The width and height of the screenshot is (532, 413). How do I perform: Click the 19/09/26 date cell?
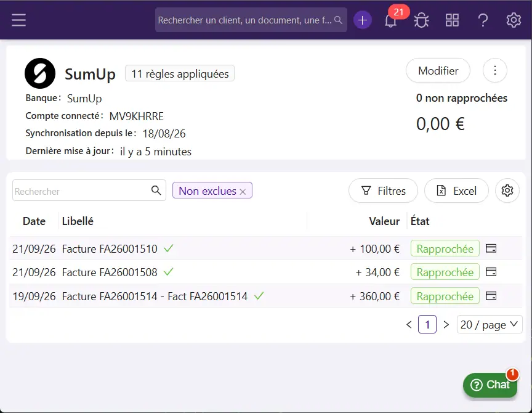34,296
